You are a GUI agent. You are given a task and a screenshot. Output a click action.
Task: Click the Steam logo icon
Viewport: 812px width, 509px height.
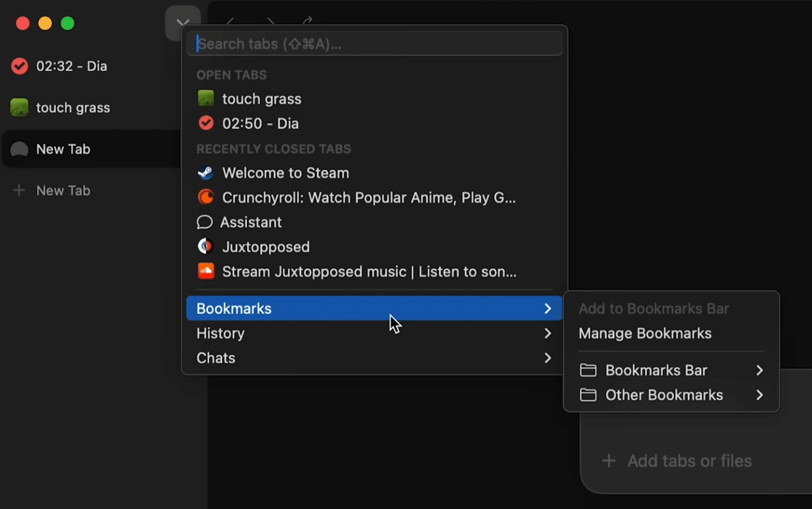click(206, 173)
